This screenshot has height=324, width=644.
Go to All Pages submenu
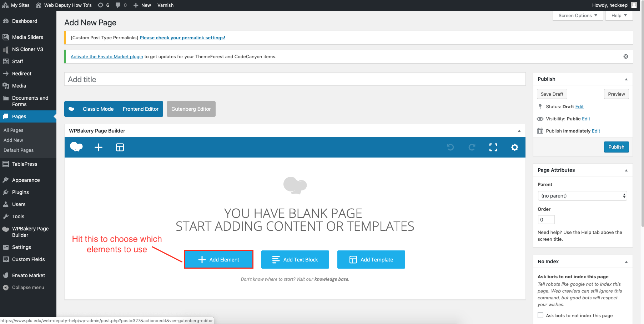(x=14, y=130)
